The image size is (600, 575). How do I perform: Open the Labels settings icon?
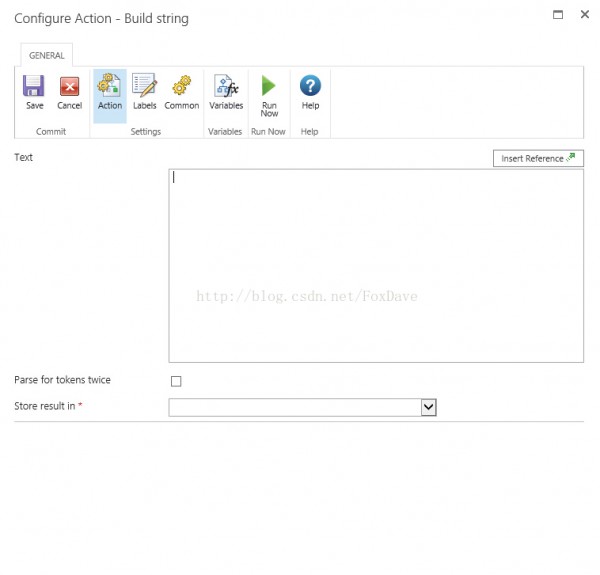point(144,85)
